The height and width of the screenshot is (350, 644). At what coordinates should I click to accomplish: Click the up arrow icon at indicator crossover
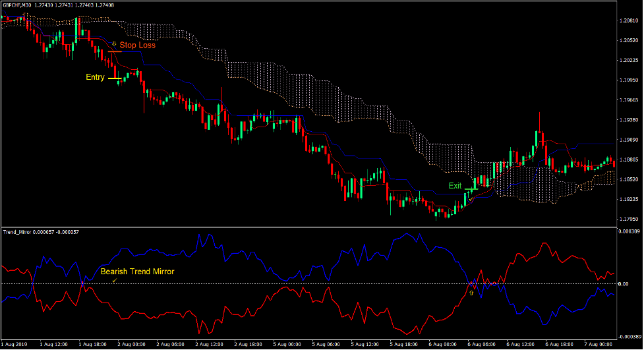471,292
